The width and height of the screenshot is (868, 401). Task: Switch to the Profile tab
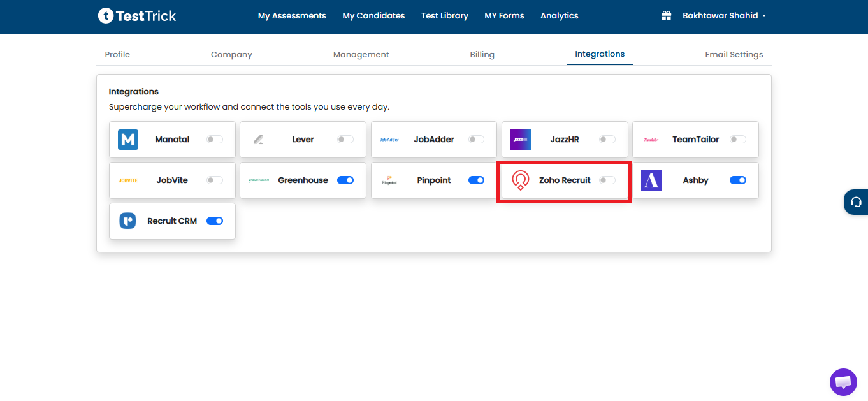[x=117, y=55]
